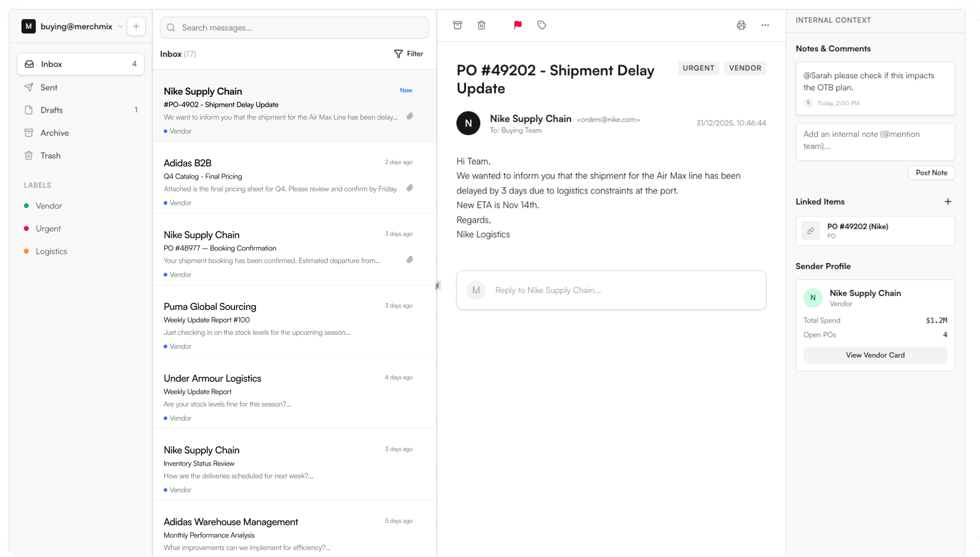Archive the open email via toolbar icon
The width and height of the screenshot is (980, 557).
tap(457, 25)
